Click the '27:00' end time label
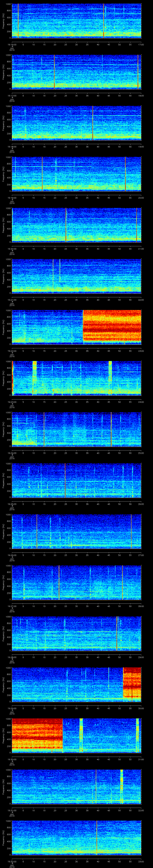The width and height of the screenshot is (153, 868). [x=141, y=555]
